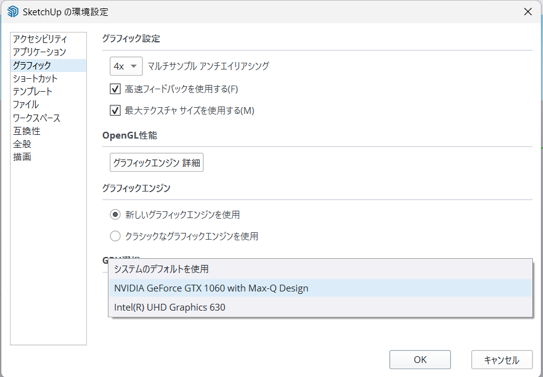Select クラシックなグラフィックエンジンを使用 radio button

click(115, 236)
